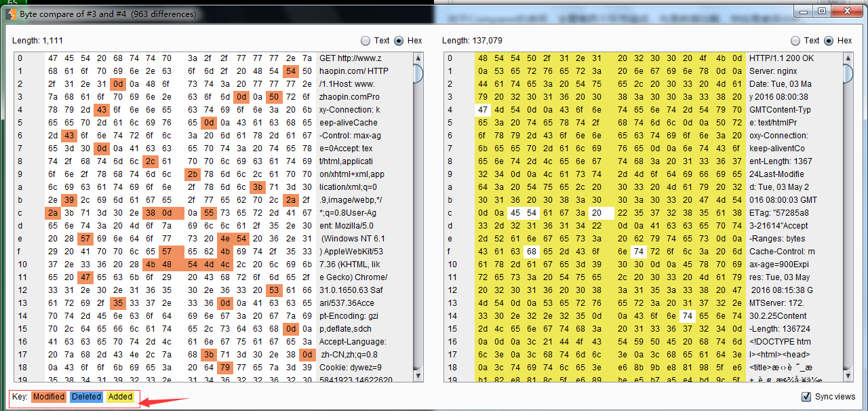Select Text view for the left pane
This screenshot has width=868, height=411.
tap(366, 41)
